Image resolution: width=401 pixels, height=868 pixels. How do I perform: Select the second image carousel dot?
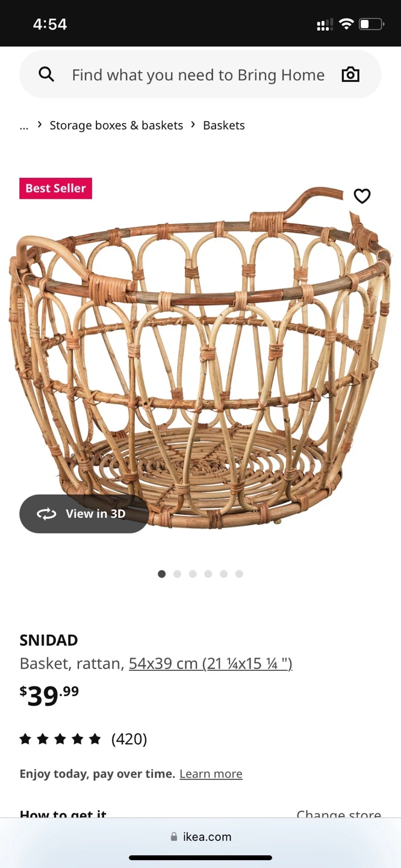point(177,574)
